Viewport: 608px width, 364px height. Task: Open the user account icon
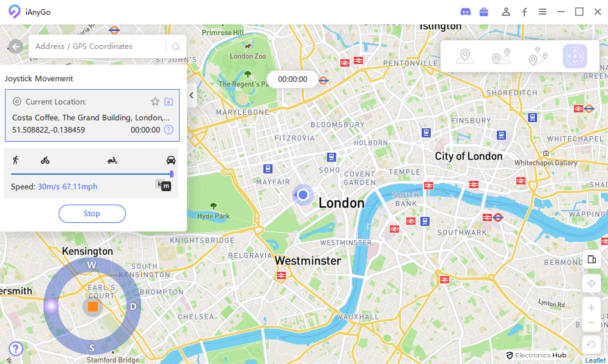pyautogui.click(x=505, y=12)
